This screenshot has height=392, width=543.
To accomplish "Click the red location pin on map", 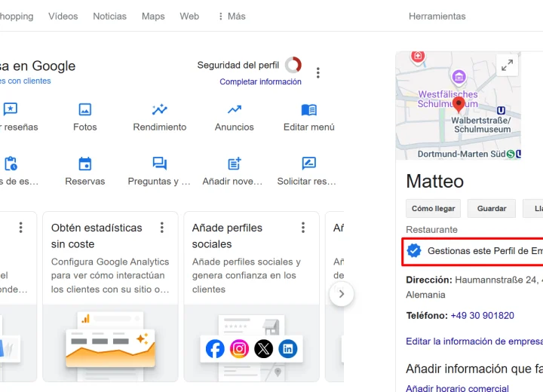I will [459, 105].
